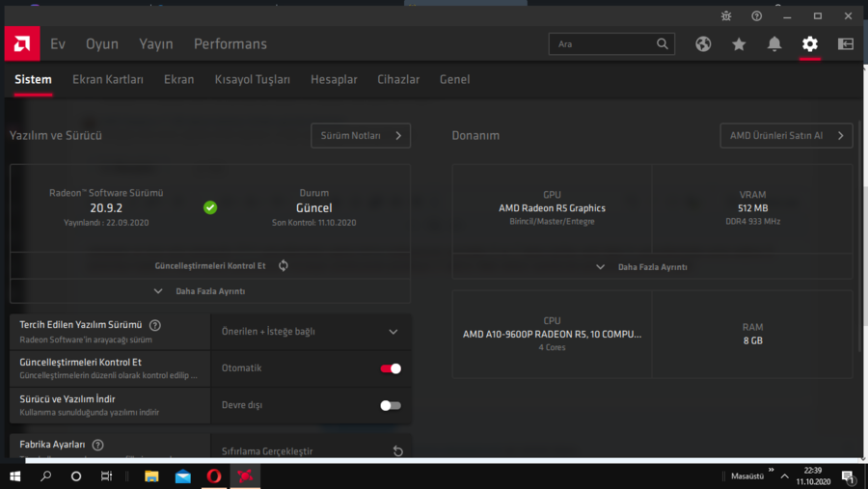Viewport: 868px width, 489px height.
Task: Select Hesaplar sub-tab
Action: pos(334,80)
